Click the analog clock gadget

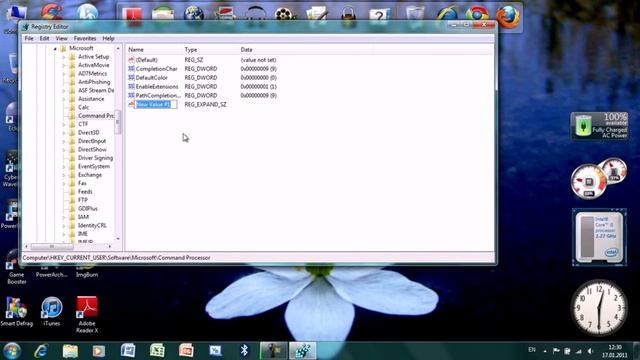(x=599, y=307)
